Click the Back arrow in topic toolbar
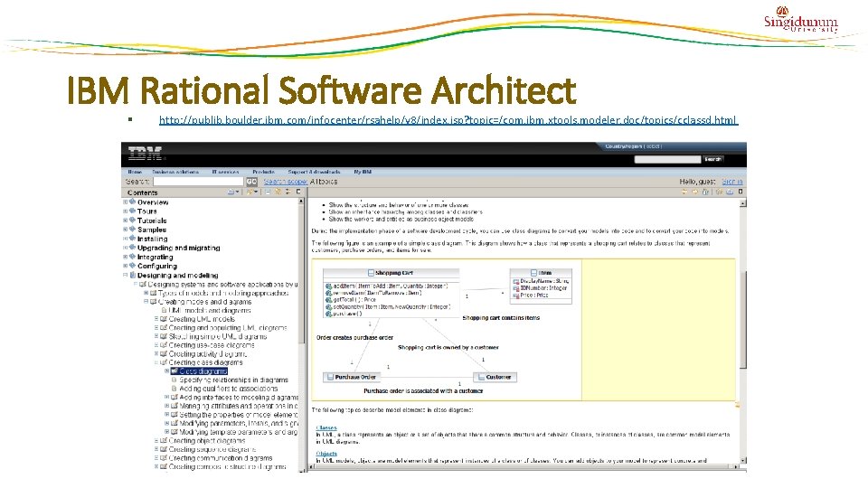The width and height of the screenshot is (868, 488). (x=684, y=192)
